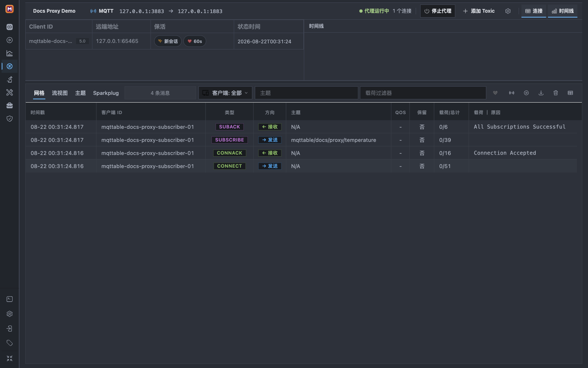Open the microscope icon in the sidebar
The image size is (588, 368).
click(x=9, y=79)
